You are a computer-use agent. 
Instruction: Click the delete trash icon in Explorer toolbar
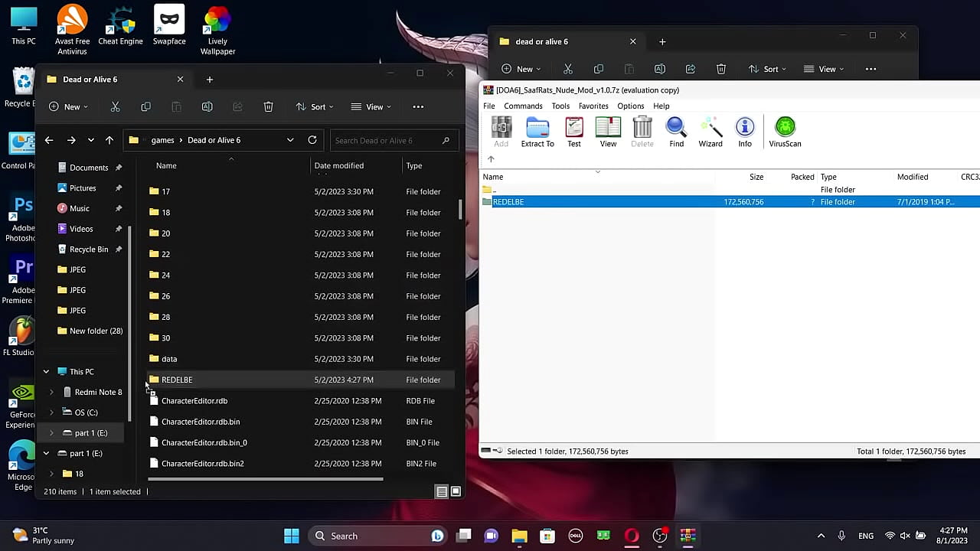(x=268, y=107)
